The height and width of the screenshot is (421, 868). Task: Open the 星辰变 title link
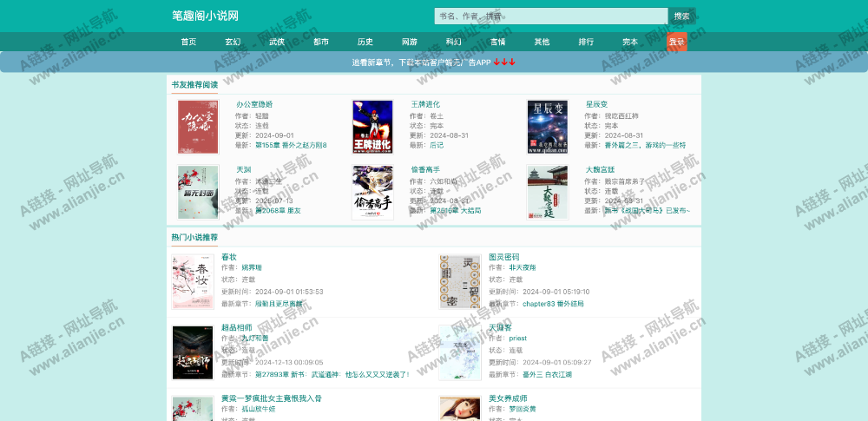(x=597, y=104)
